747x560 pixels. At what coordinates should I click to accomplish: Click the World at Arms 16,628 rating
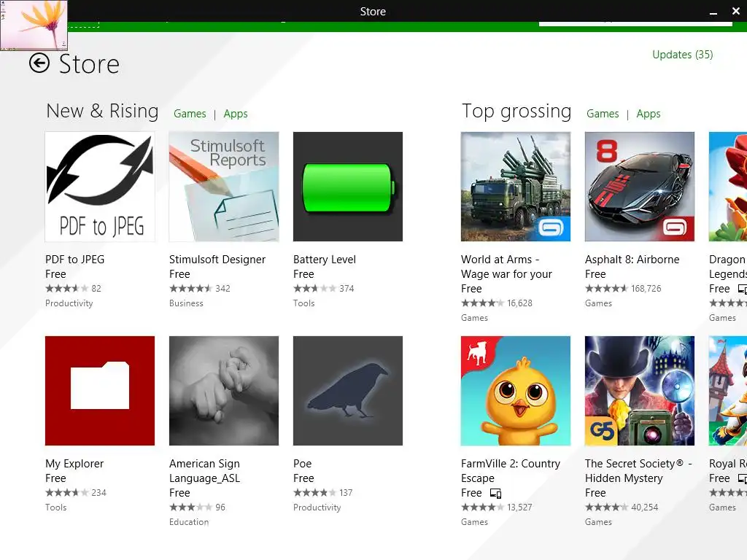click(x=496, y=303)
